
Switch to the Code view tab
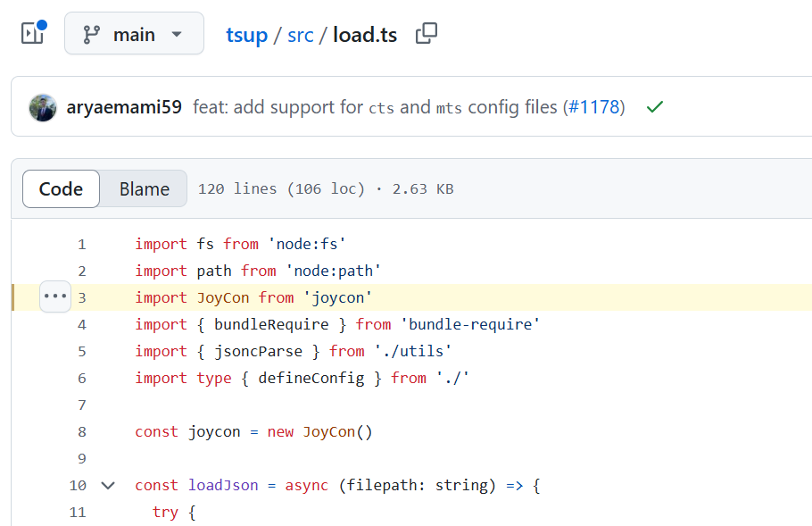click(61, 189)
